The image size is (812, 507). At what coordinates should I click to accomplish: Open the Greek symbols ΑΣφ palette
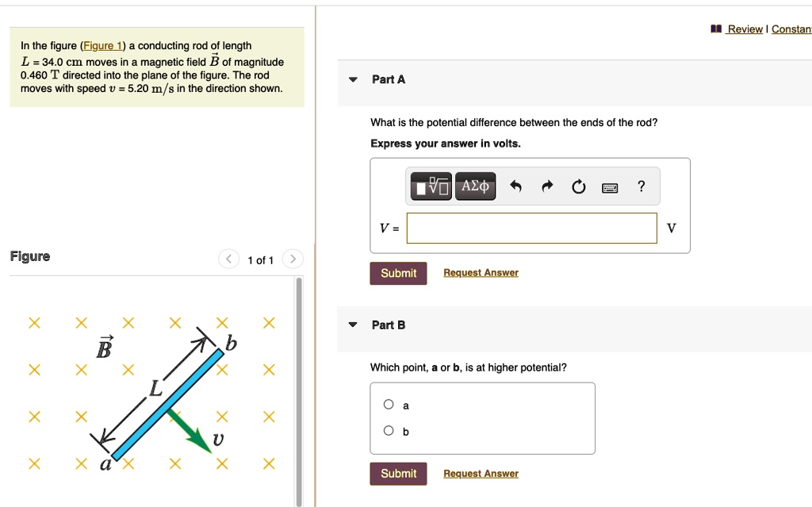pyautogui.click(x=476, y=186)
